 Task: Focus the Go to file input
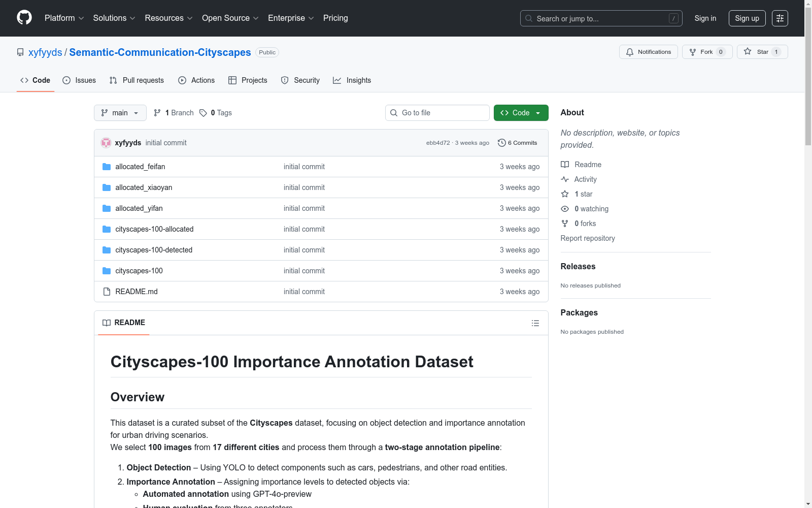437,113
